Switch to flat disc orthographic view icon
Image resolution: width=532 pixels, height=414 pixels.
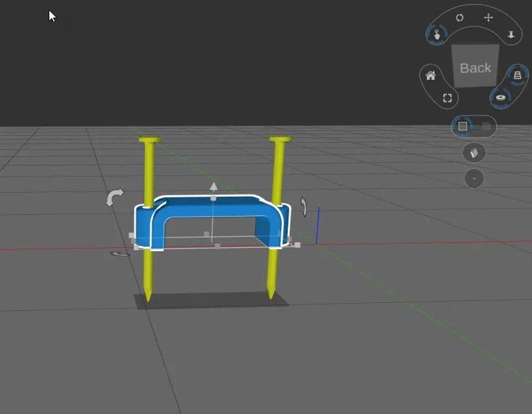[x=501, y=98]
